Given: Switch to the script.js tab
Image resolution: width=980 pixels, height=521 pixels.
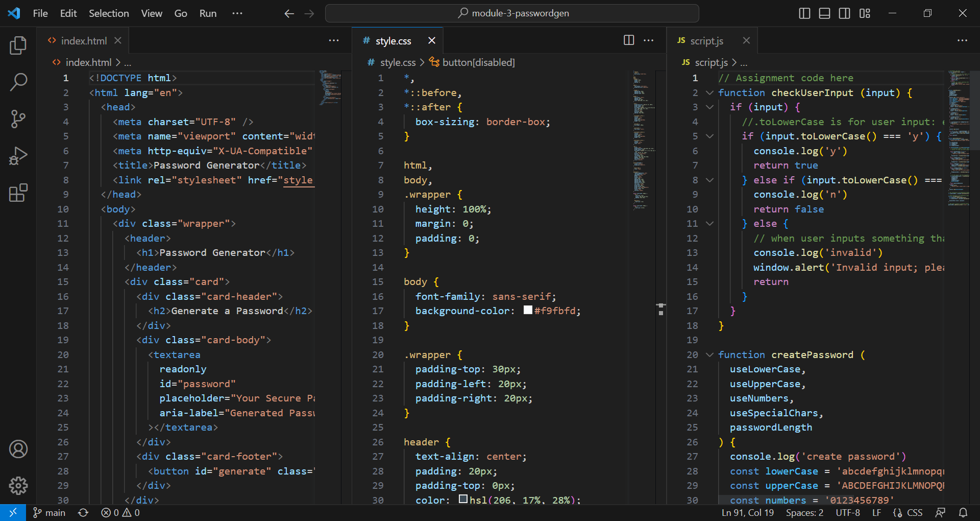Looking at the screenshot, I should (706, 41).
